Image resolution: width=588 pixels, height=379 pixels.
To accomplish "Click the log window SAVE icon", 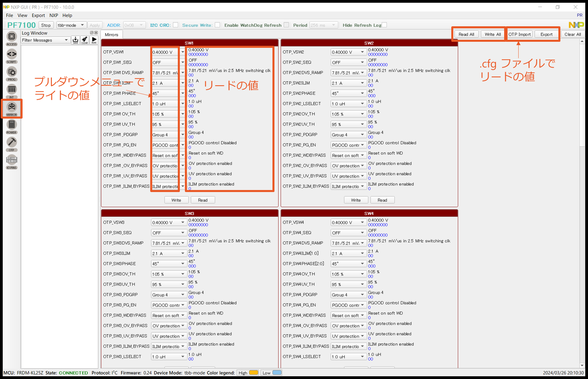I will (75, 40).
